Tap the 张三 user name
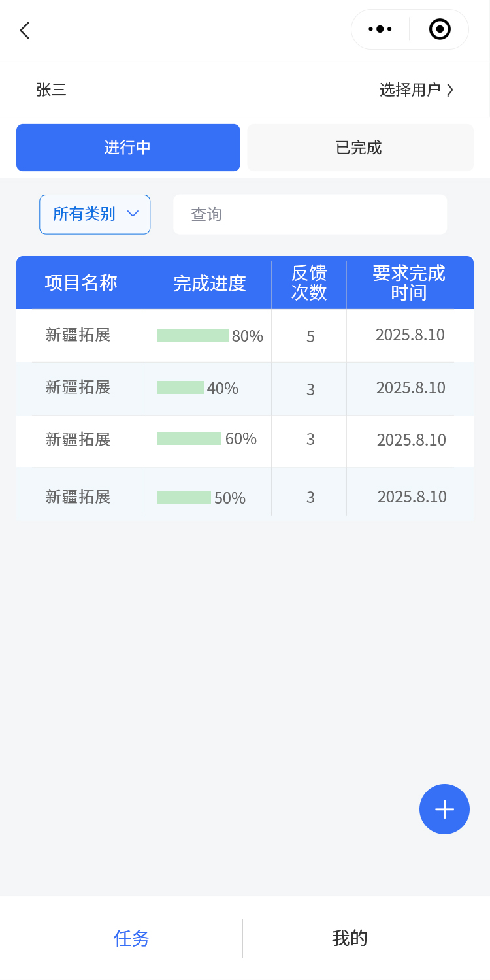The image size is (490, 980). tap(52, 90)
